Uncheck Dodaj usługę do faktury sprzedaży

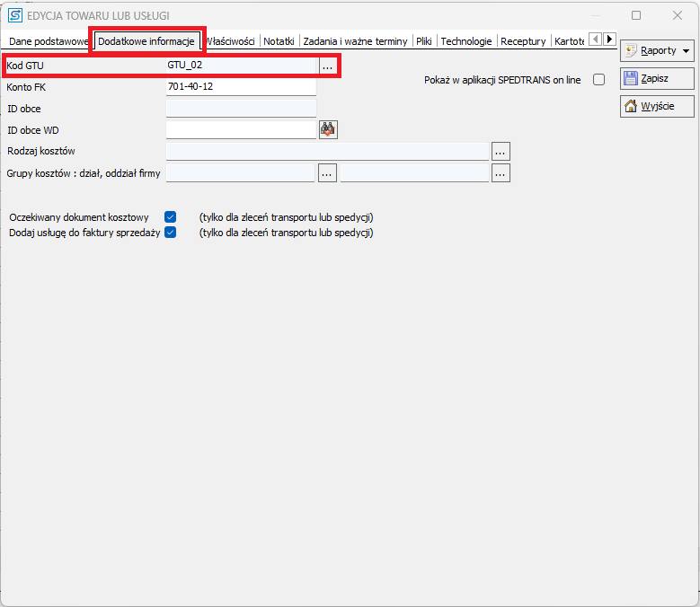coord(170,233)
